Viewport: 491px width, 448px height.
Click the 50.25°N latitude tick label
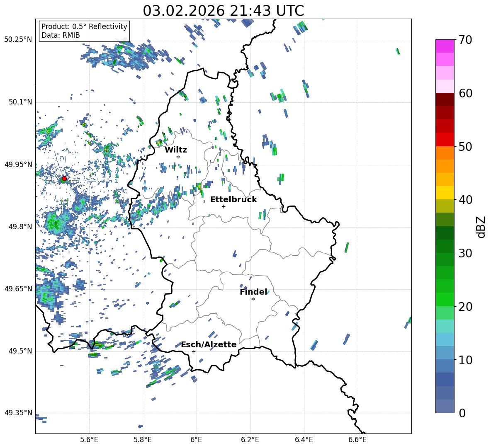[18, 40]
